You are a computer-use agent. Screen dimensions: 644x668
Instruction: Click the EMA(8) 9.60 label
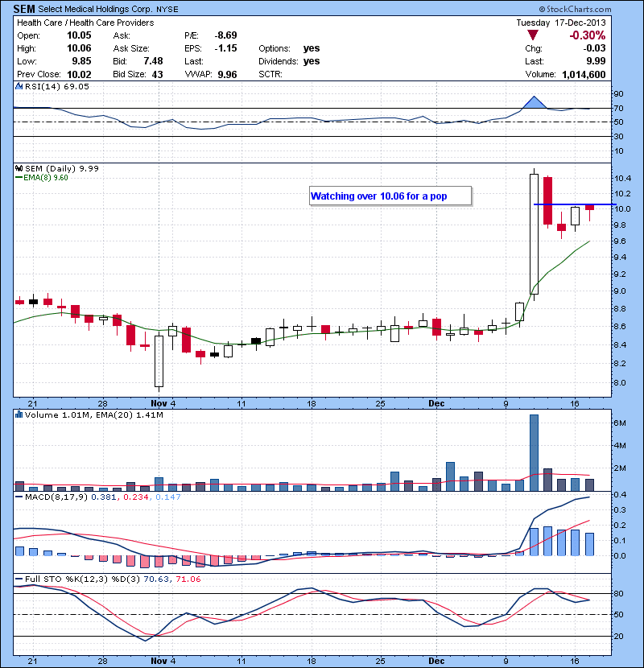coord(46,178)
